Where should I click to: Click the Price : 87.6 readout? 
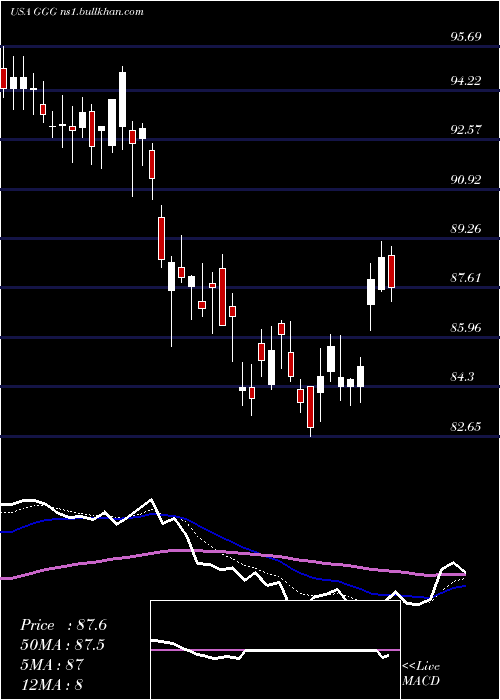[63, 625]
